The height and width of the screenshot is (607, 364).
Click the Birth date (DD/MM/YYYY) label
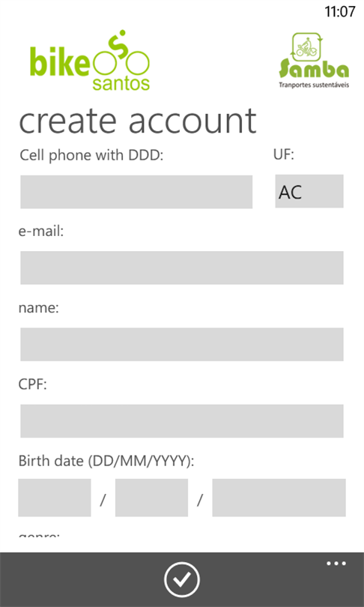[x=106, y=462]
